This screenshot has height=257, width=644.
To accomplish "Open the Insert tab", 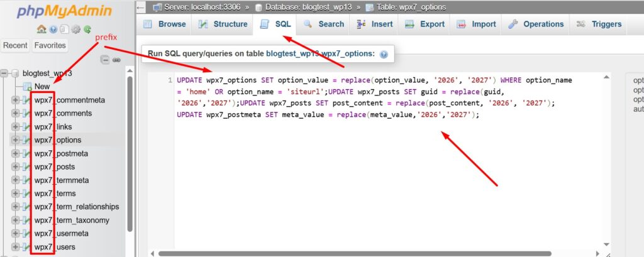I will tap(375, 25).
